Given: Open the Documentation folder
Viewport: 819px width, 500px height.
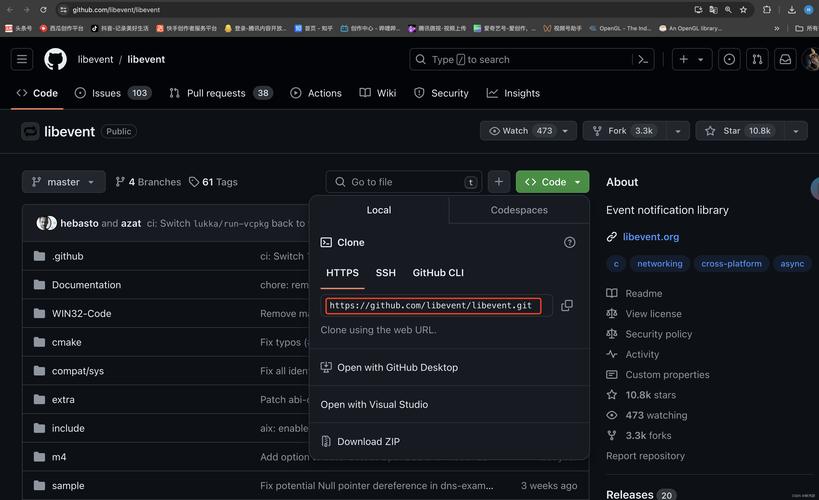Looking at the screenshot, I should pyautogui.click(x=86, y=285).
